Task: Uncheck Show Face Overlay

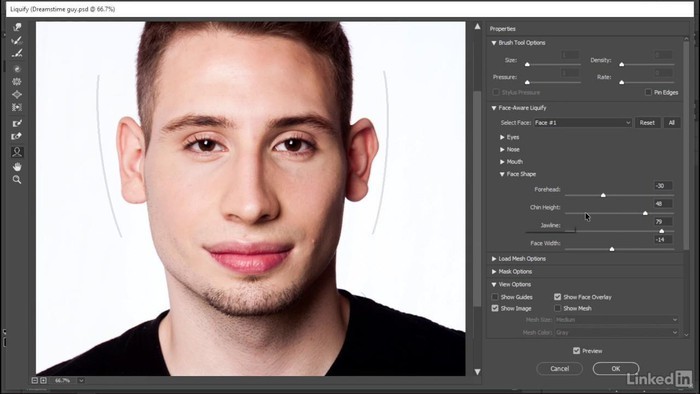Action: coord(558,297)
